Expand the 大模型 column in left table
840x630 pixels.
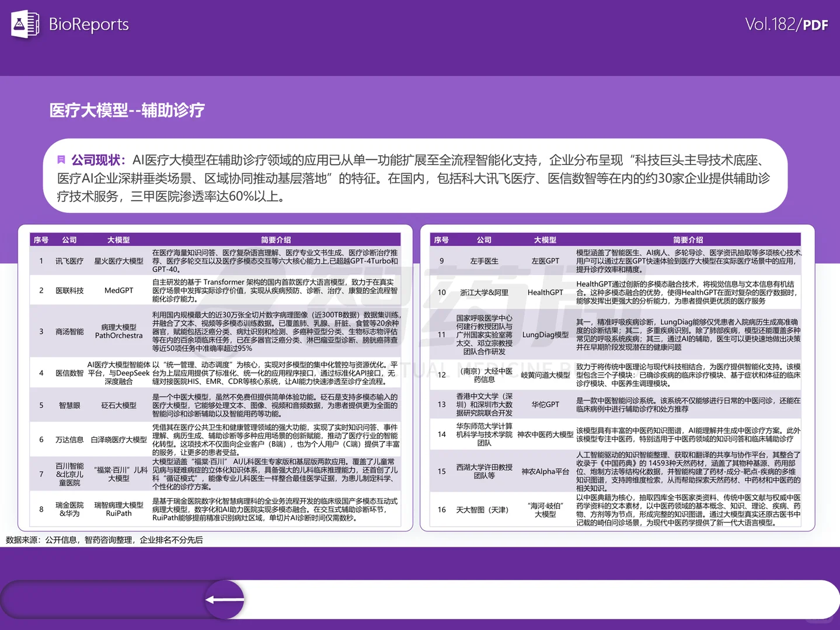118,239
